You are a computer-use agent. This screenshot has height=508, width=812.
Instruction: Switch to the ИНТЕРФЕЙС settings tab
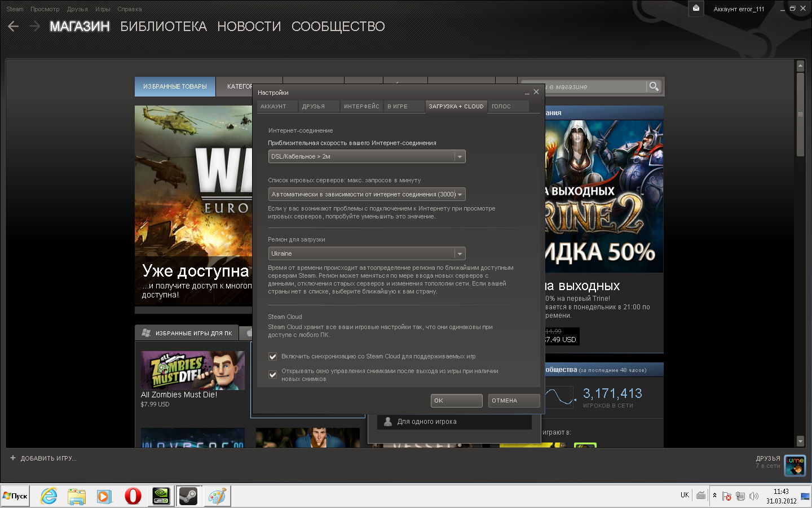[361, 106]
